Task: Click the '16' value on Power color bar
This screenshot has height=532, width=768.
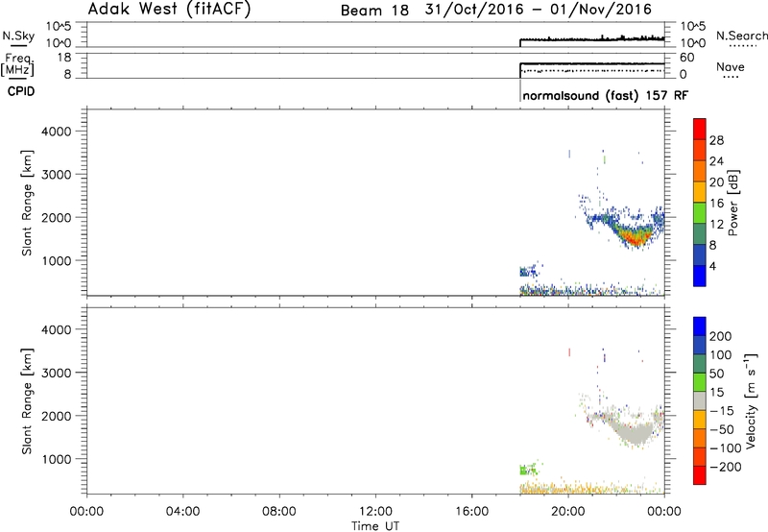Action: (716, 204)
